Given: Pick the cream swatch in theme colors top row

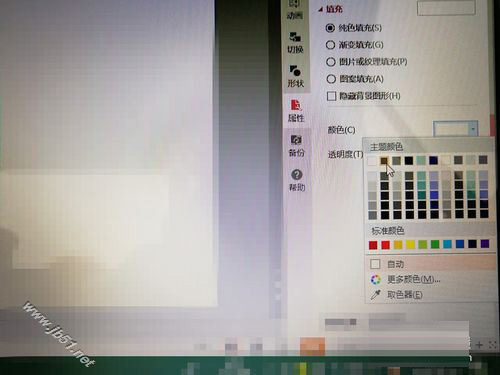Looking at the screenshot, I should 446,161.
